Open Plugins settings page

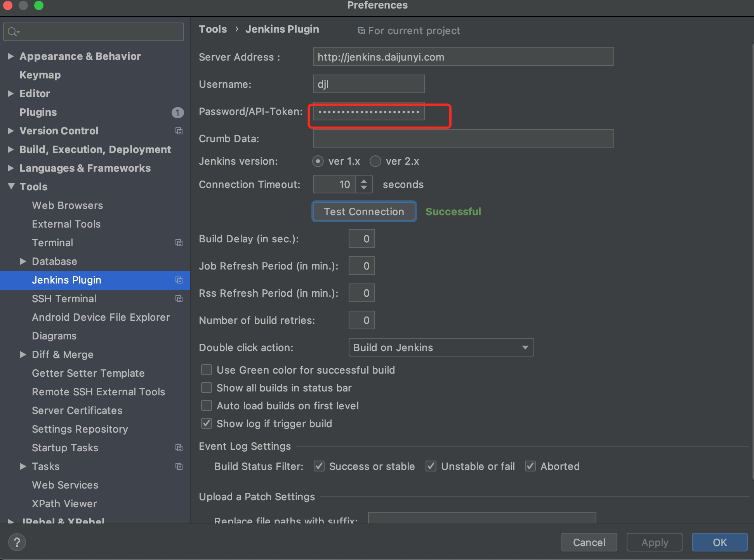pyautogui.click(x=38, y=112)
